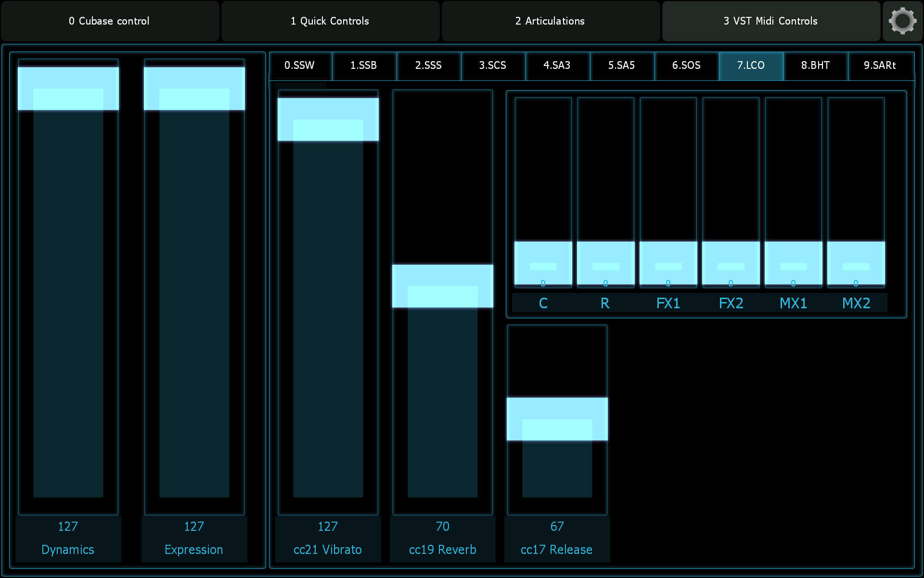Switch to the 2 Articulations page
This screenshot has height=578, width=924.
point(551,21)
